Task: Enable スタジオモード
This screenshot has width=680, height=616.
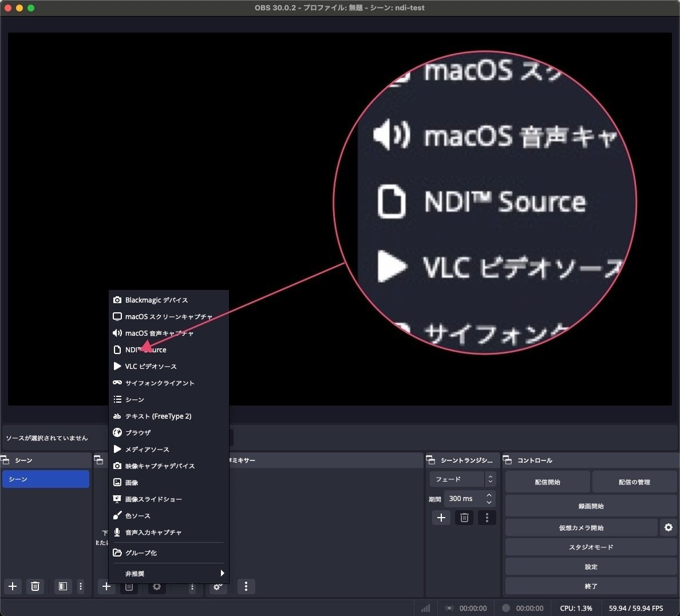Action: (591, 547)
